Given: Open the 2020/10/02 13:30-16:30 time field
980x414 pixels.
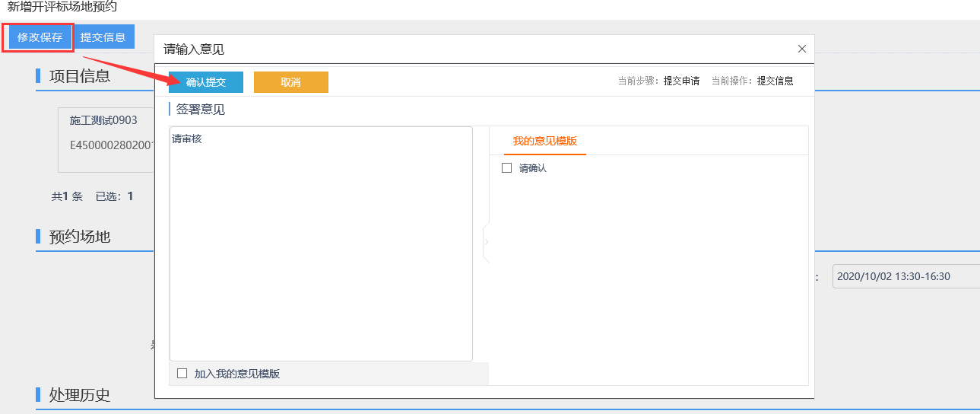Looking at the screenshot, I should [x=905, y=277].
